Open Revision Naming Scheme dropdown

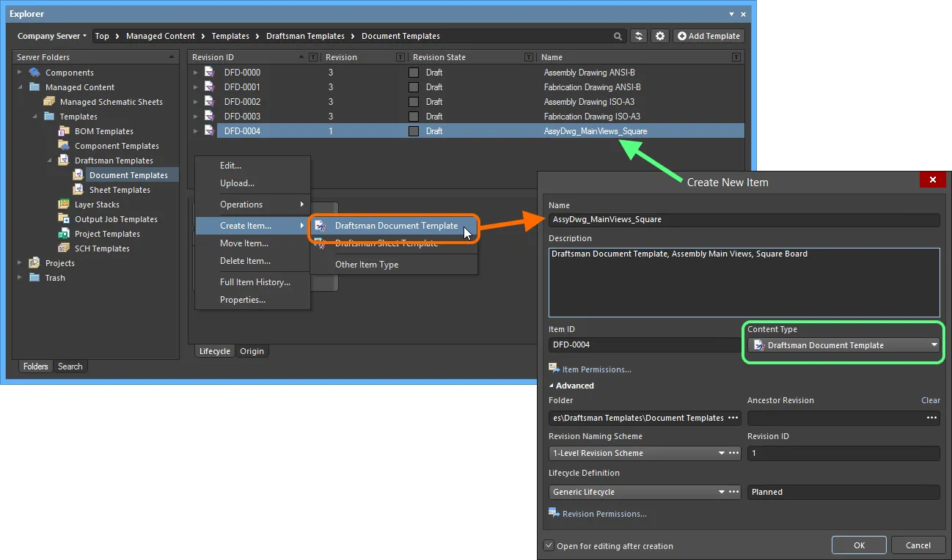(x=722, y=453)
